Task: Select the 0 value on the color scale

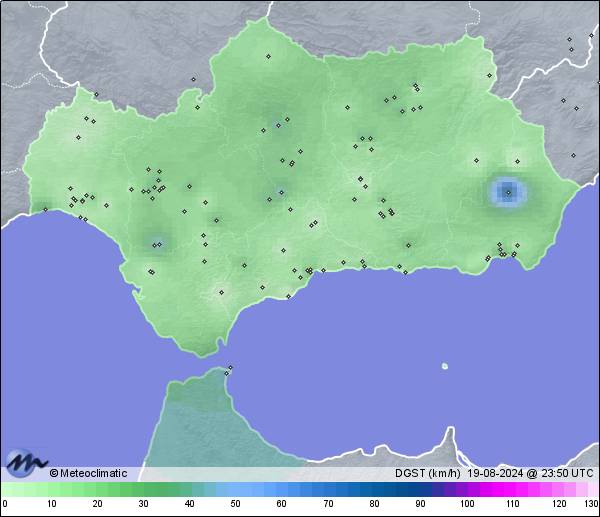Action: point(5,503)
